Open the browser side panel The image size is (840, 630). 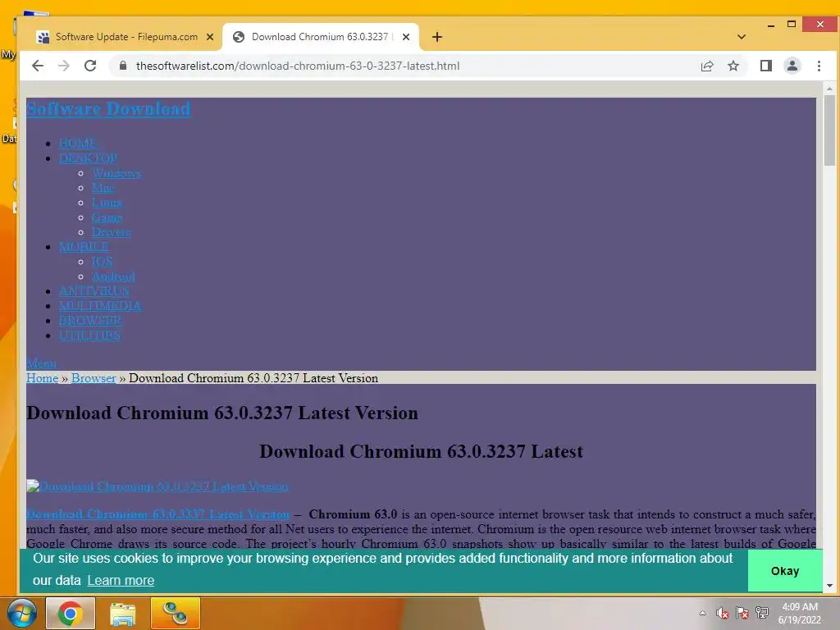[765, 66]
